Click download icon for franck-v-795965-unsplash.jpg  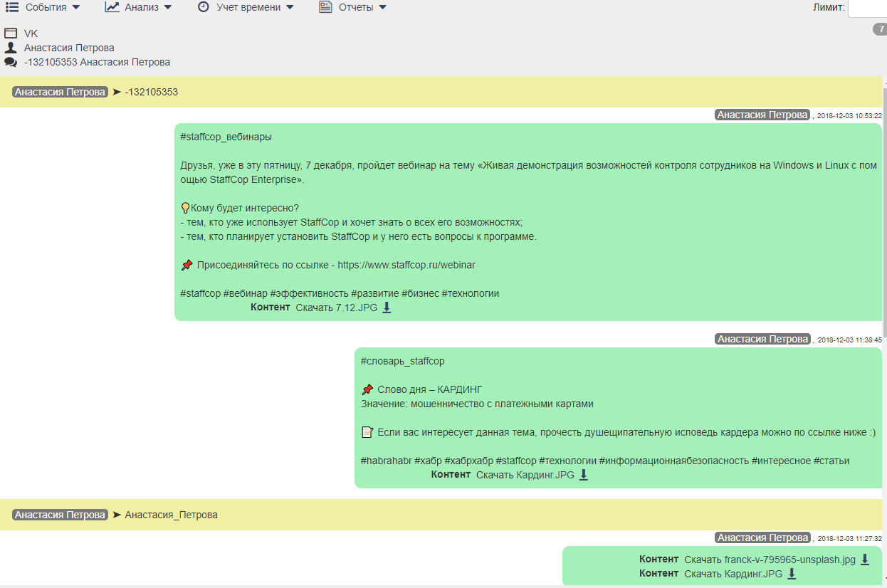865,560
